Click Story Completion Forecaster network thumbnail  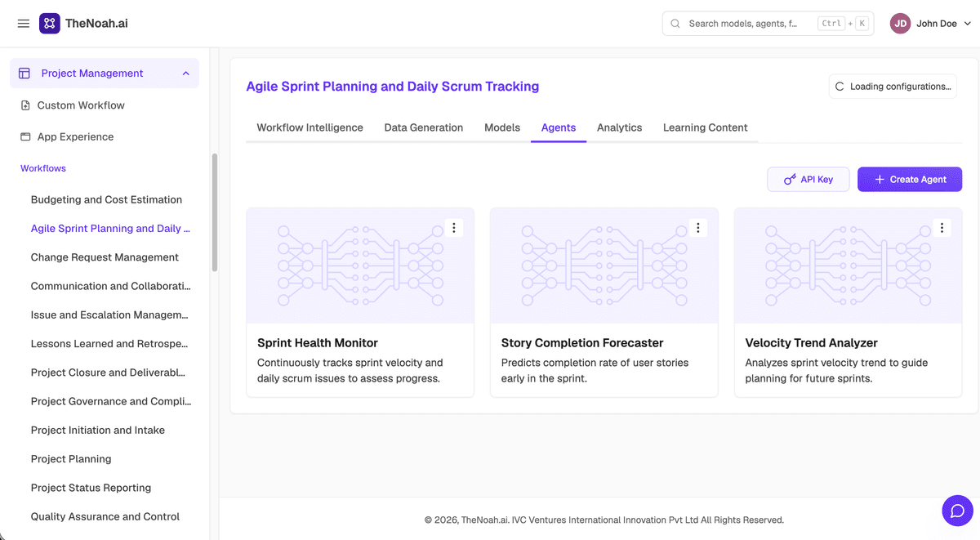[x=604, y=266]
